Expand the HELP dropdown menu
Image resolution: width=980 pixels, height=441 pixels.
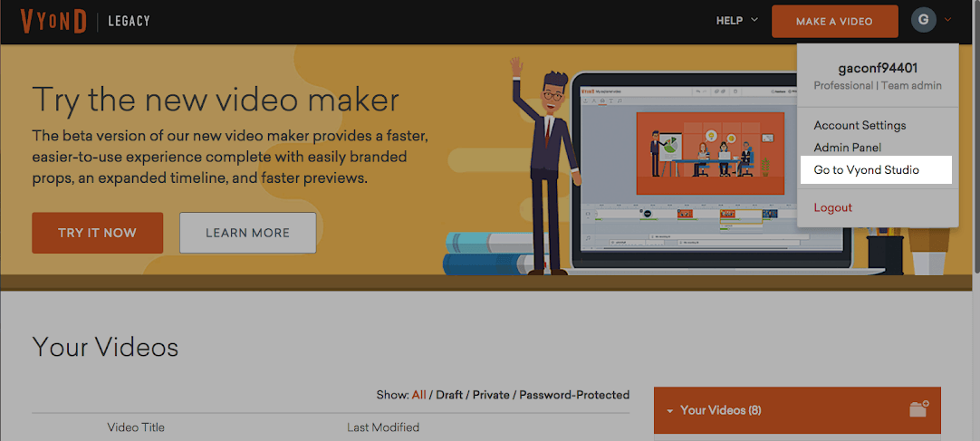pos(737,21)
